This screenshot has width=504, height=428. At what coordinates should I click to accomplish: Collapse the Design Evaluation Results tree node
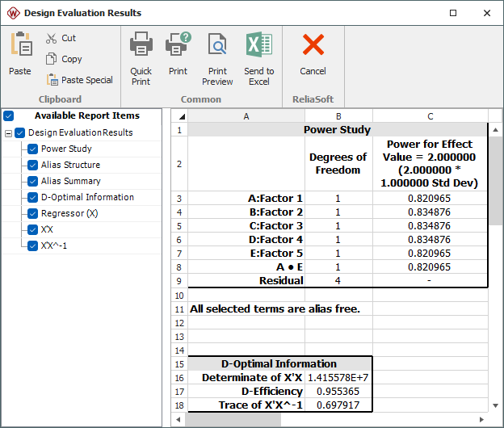coord(8,132)
